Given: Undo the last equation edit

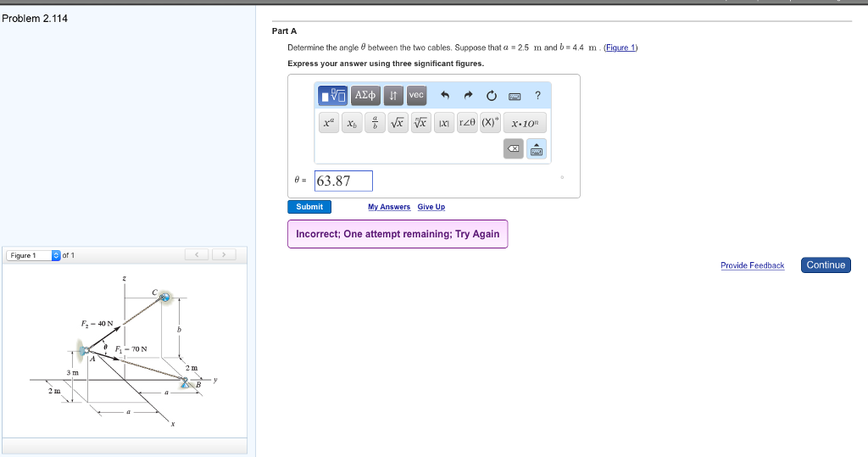Looking at the screenshot, I should (x=445, y=95).
